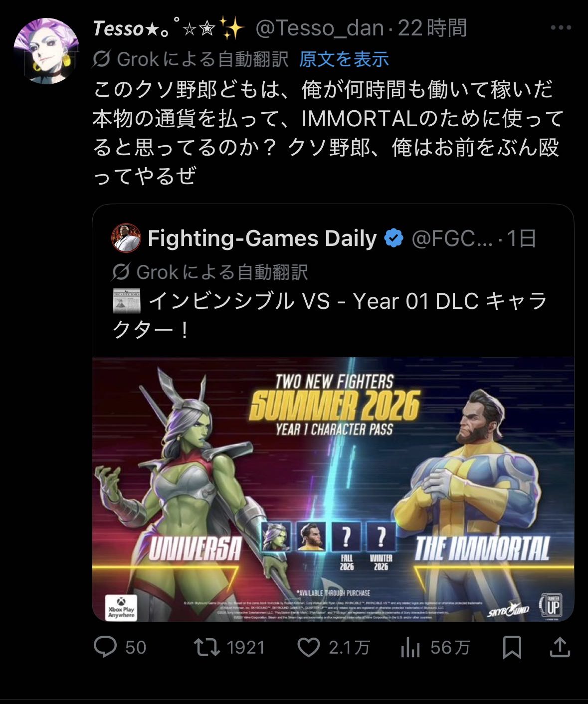
Task: Show original text via 原文を表示
Action: (x=344, y=59)
